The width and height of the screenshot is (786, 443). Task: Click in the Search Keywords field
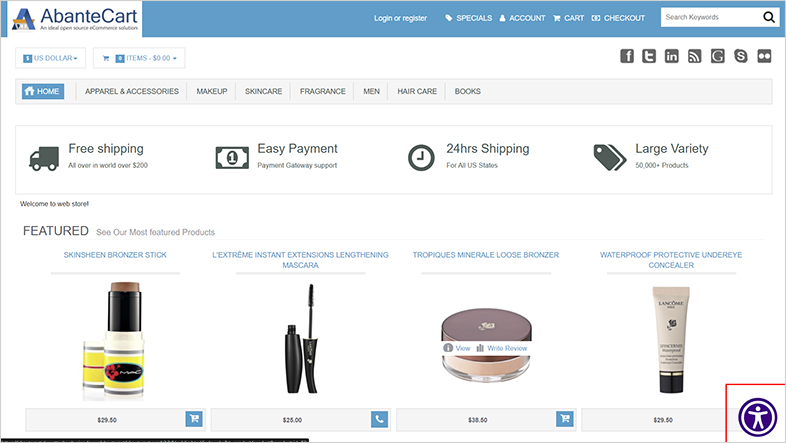(711, 17)
